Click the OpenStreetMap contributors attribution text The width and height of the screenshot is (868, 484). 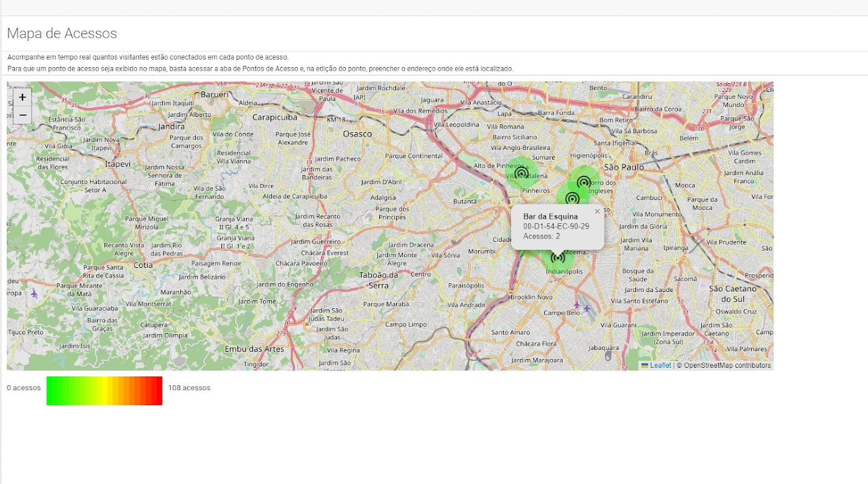point(727,365)
